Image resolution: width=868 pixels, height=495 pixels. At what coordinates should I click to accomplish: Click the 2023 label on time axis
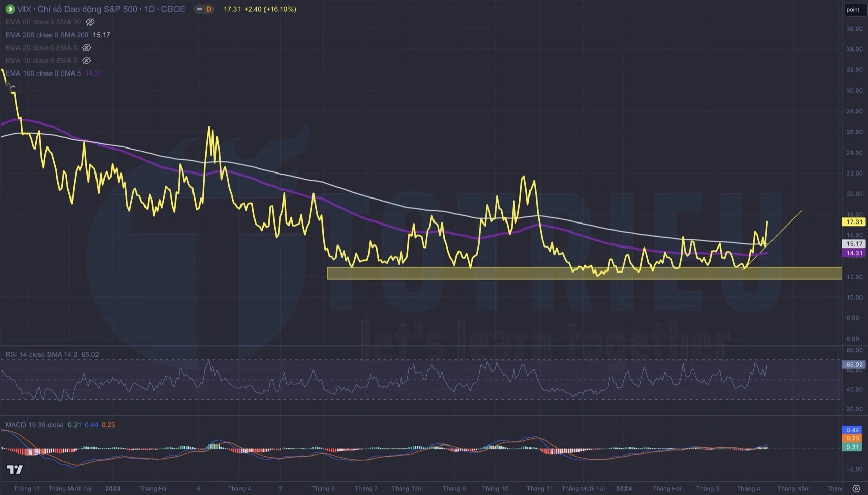point(113,489)
